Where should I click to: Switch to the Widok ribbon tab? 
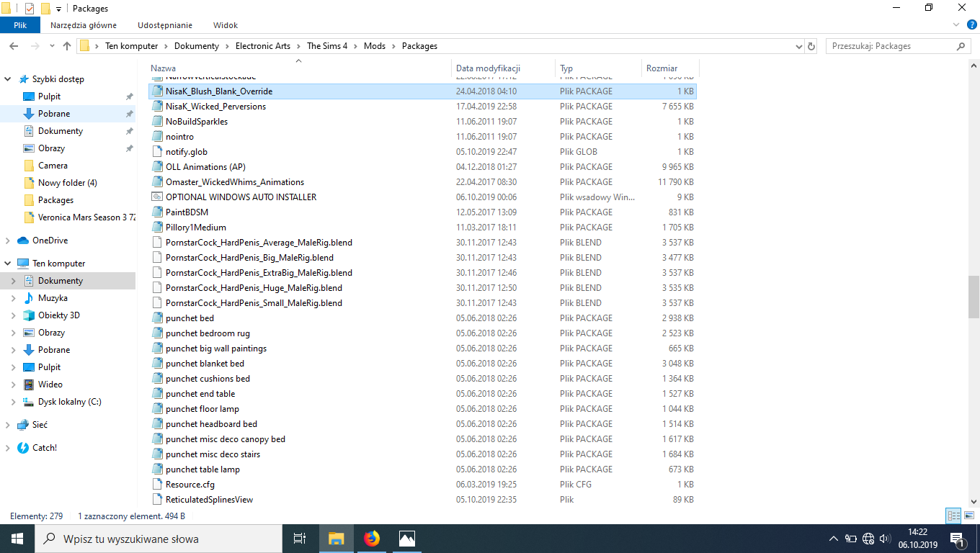tap(225, 24)
